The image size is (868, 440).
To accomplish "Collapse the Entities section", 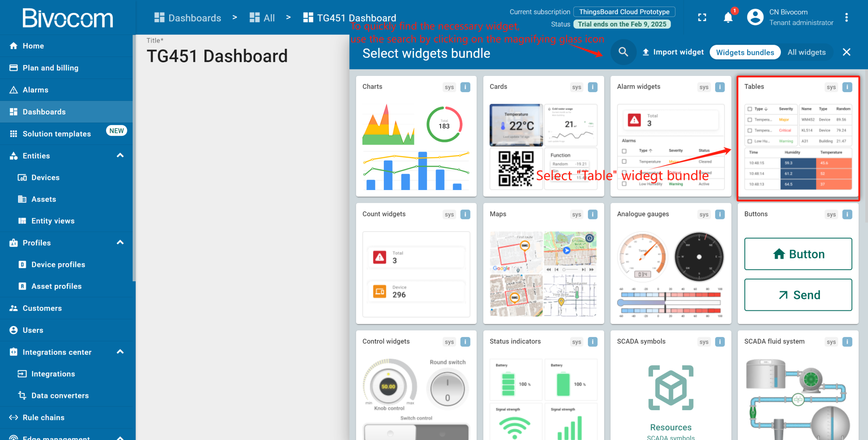I will coord(120,155).
